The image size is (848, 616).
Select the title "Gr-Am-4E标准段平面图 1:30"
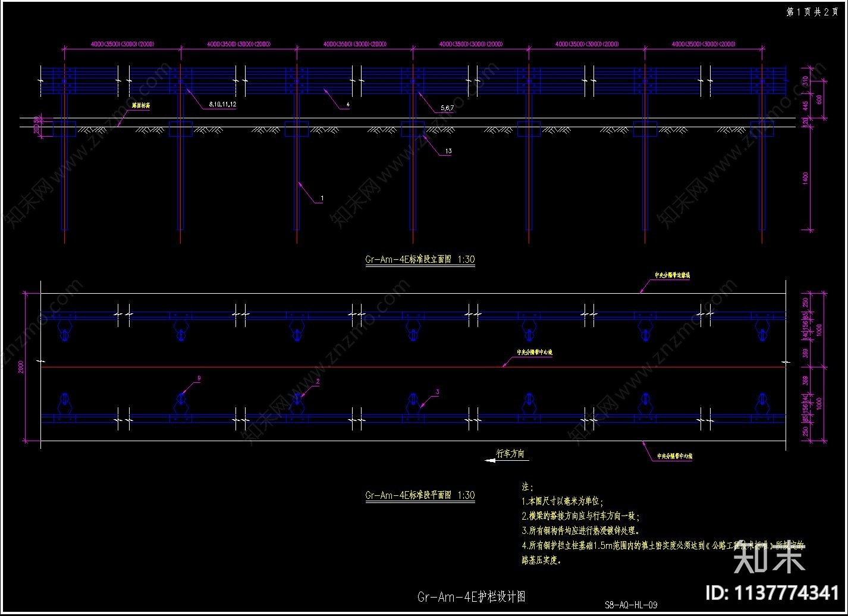420,495
